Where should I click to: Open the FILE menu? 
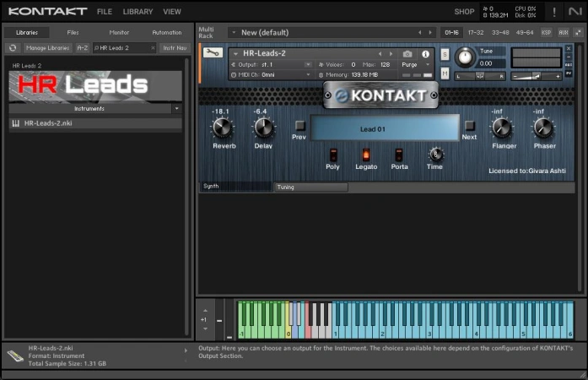[104, 12]
